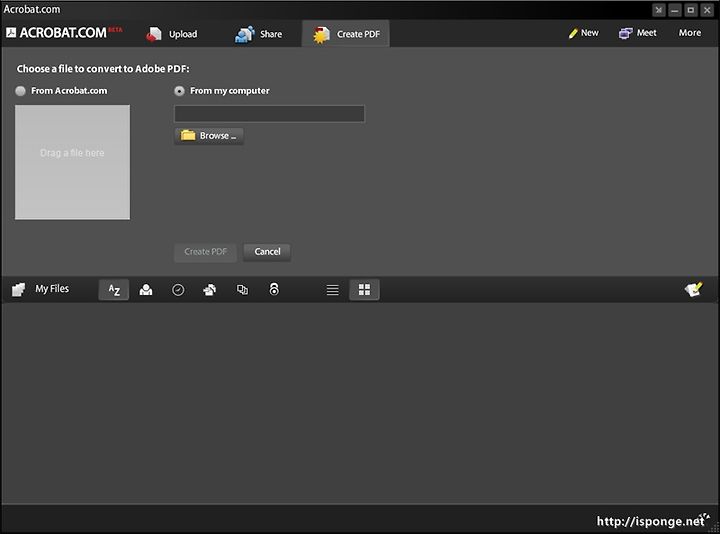Close the Acrobat.com window
The height and width of the screenshot is (534, 720).
(x=707, y=10)
